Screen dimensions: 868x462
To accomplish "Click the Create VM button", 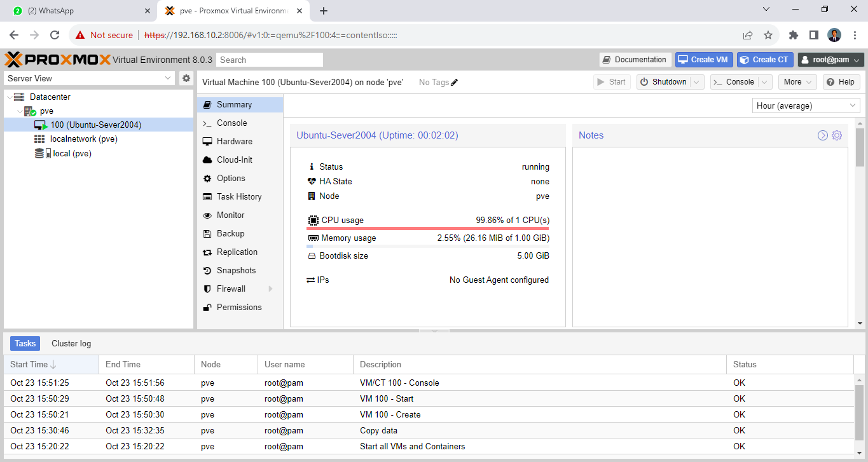I will tap(705, 60).
